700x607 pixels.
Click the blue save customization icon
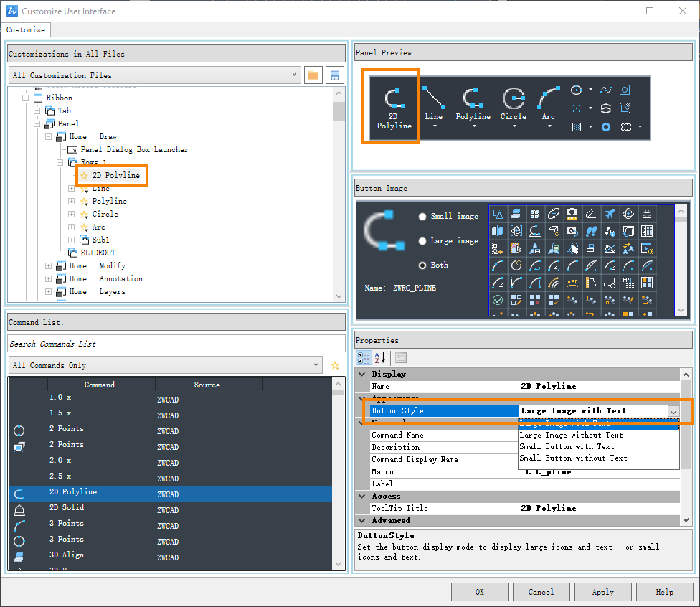[x=335, y=75]
